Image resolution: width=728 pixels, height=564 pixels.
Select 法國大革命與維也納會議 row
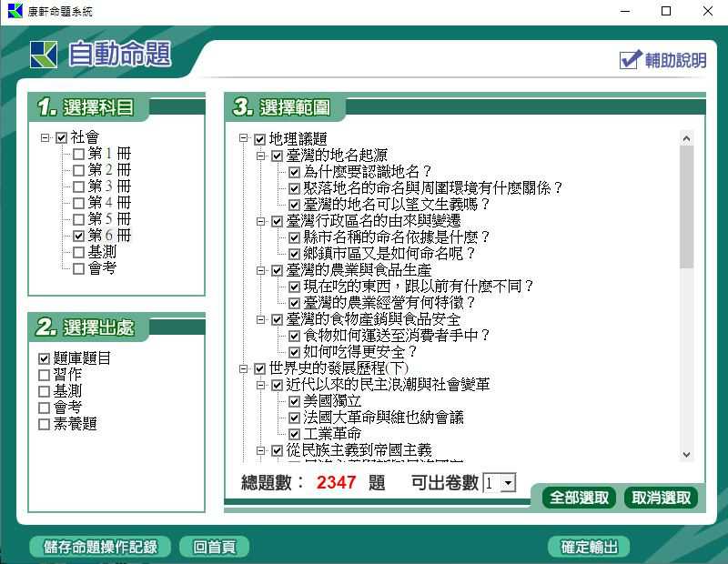383,418
